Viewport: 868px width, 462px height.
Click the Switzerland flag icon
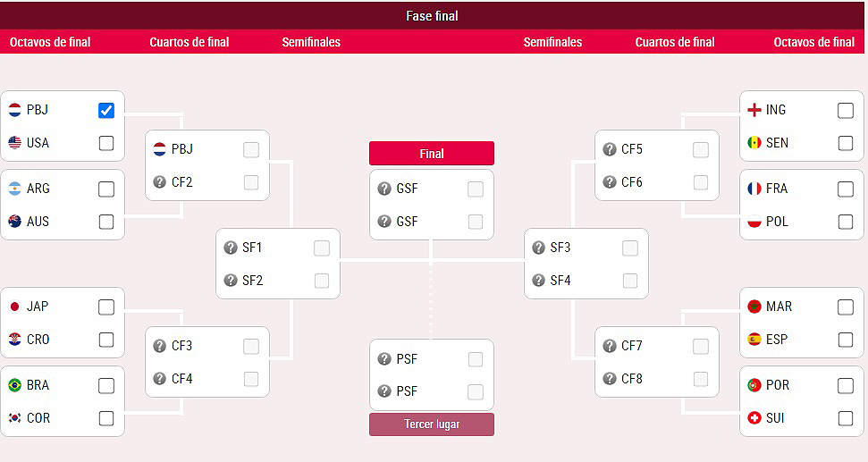pyautogui.click(x=754, y=418)
